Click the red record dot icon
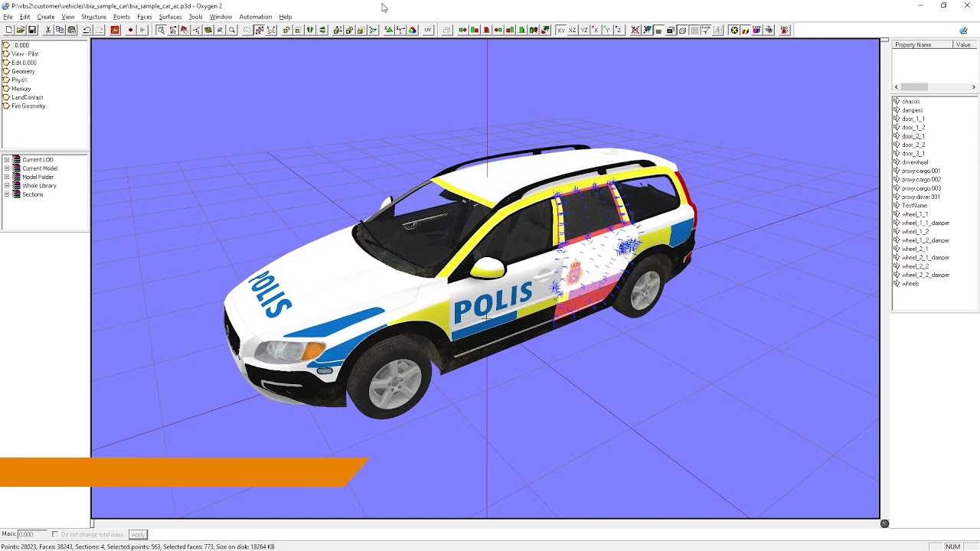This screenshot has width=980, height=551. pos(130,30)
